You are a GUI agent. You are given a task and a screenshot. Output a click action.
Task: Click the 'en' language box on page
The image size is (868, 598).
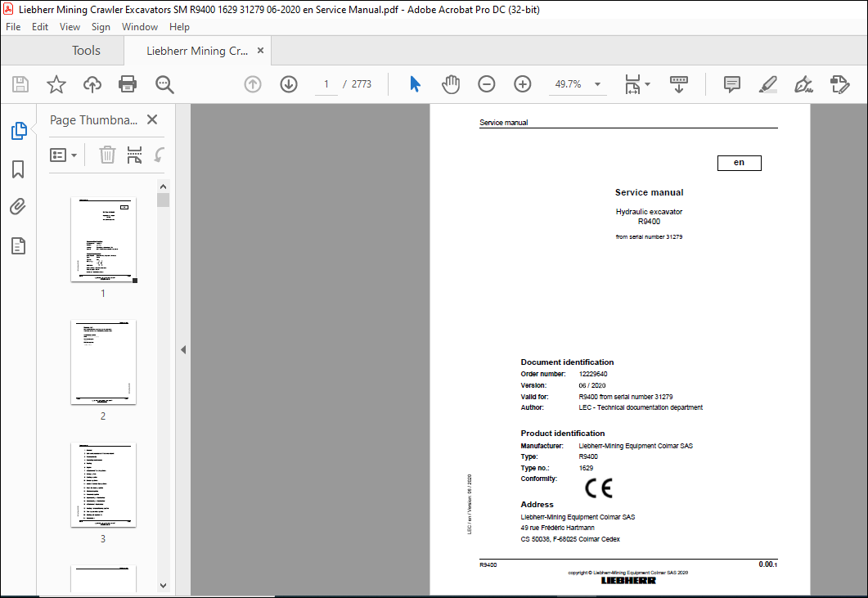(739, 163)
